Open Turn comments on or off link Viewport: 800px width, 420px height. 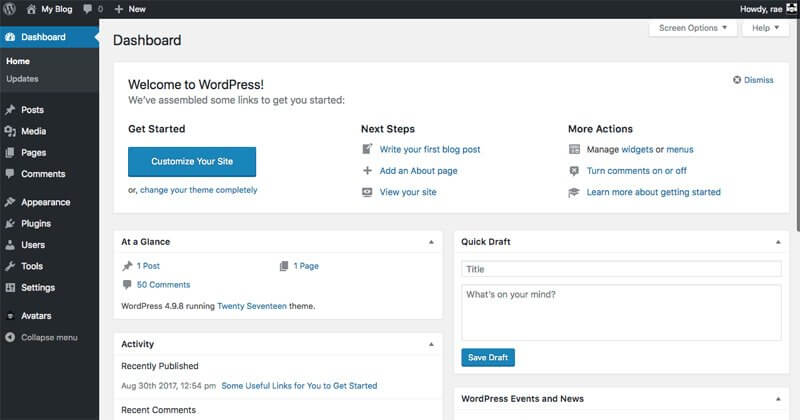pyautogui.click(x=636, y=170)
